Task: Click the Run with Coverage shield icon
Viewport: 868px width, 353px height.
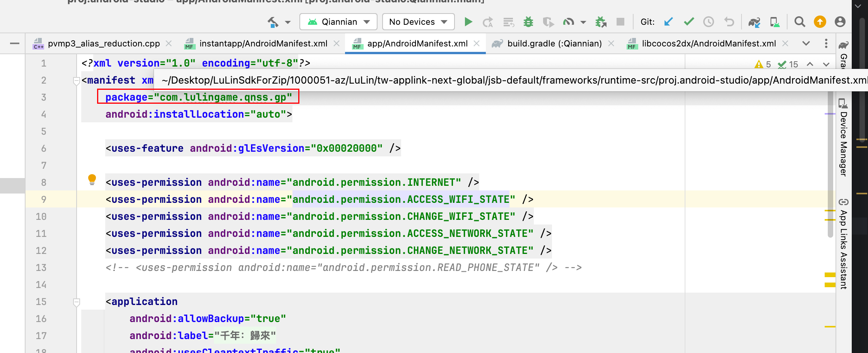Action: [x=548, y=22]
